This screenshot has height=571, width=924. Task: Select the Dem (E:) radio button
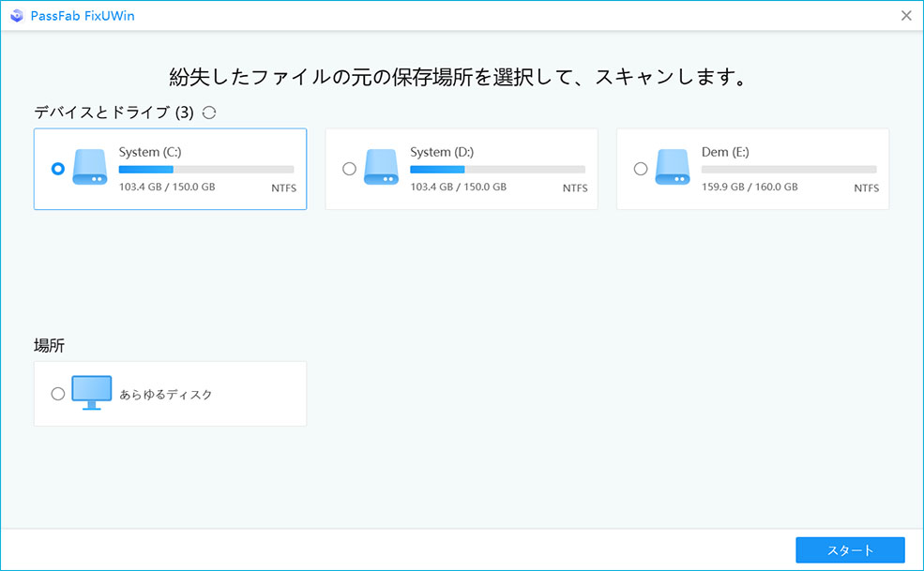click(641, 169)
